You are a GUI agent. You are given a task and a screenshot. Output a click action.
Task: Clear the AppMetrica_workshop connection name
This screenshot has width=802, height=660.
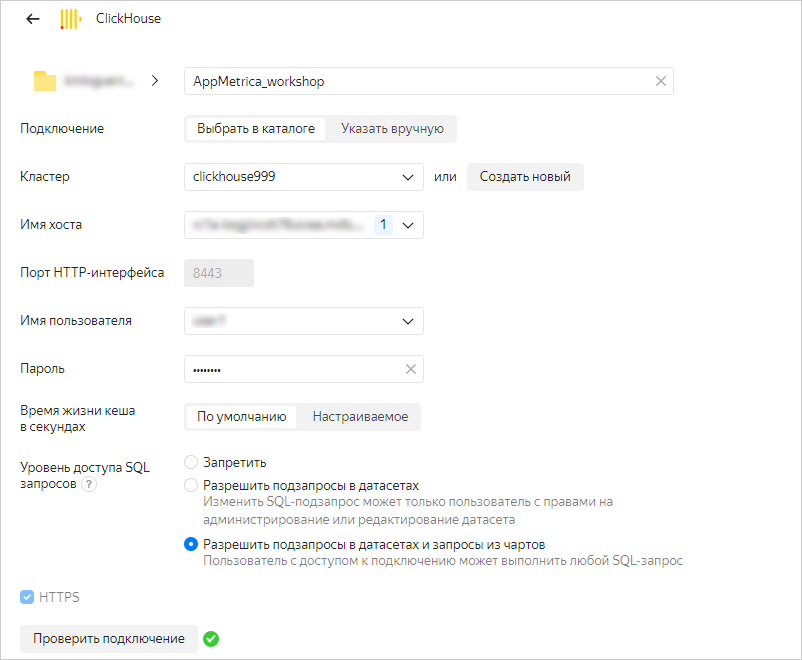tap(660, 81)
